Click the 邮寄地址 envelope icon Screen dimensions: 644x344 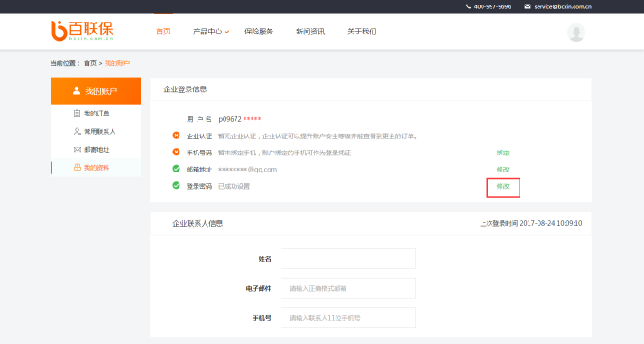pos(78,150)
